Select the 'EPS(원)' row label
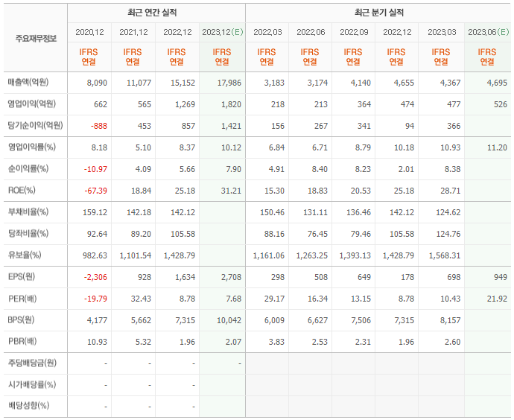This screenshot has width=514, height=420. 22,277
